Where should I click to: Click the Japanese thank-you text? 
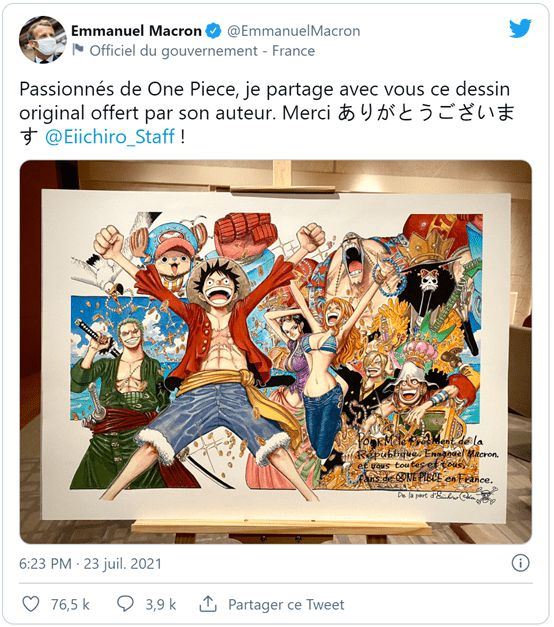[426, 114]
